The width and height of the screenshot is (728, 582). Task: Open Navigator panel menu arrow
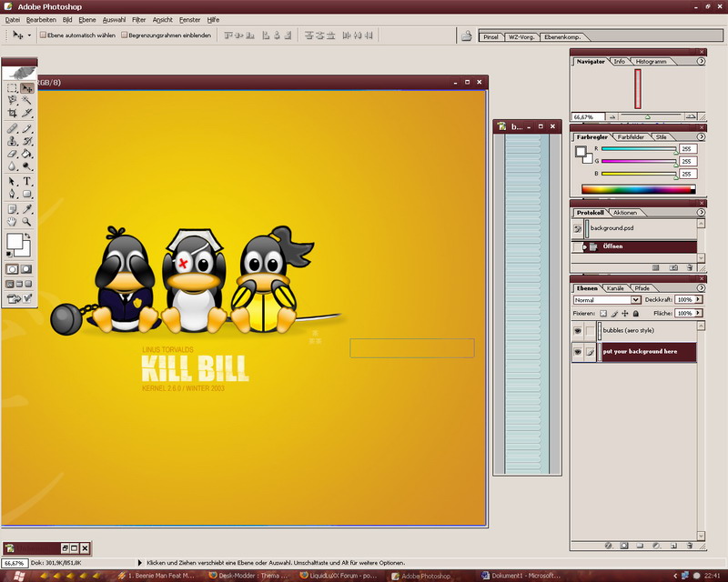[701, 61]
